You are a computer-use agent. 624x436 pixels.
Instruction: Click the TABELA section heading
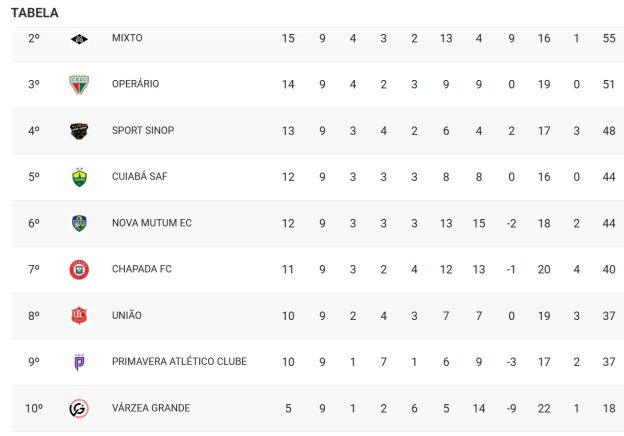tap(35, 13)
